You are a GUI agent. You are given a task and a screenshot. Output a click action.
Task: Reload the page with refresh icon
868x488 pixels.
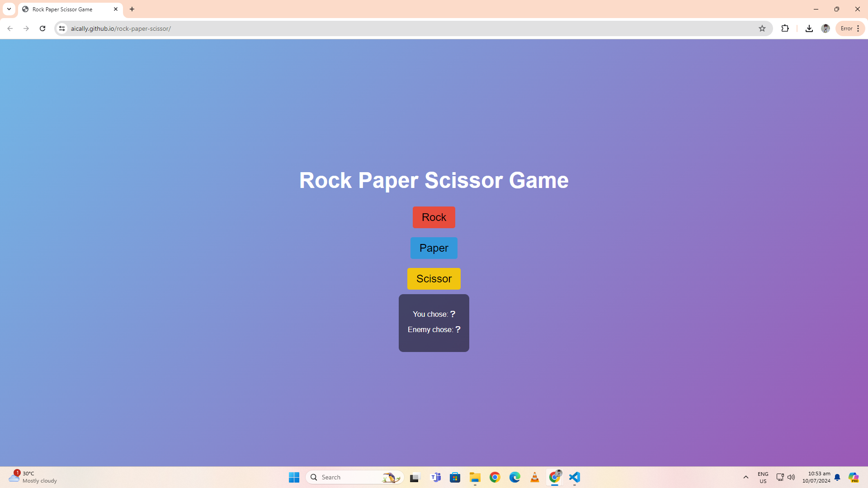pyautogui.click(x=42, y=28)
